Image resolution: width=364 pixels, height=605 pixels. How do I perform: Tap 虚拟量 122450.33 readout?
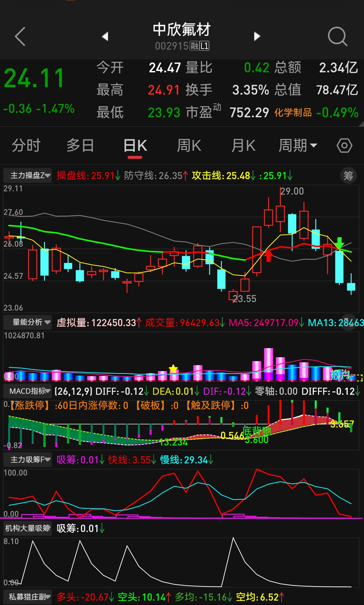click(99, 323)
